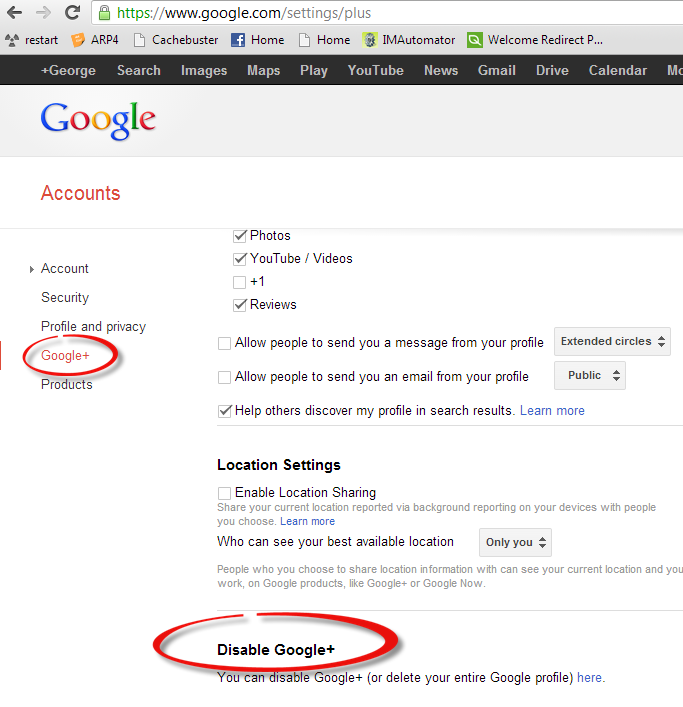The image size is (683, 707).
Task: Check the +1 checkbox
Action: click(x=239, y=282)
